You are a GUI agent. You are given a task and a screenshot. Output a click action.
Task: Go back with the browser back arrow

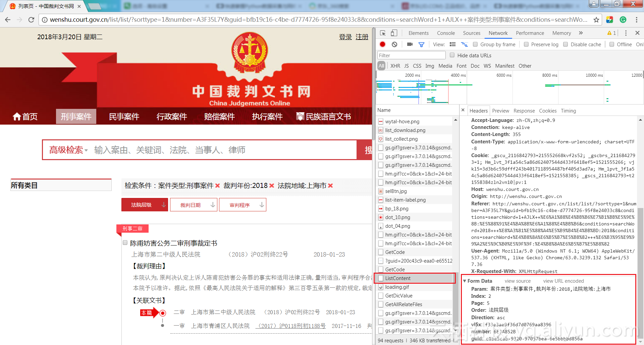click(8, 20)
